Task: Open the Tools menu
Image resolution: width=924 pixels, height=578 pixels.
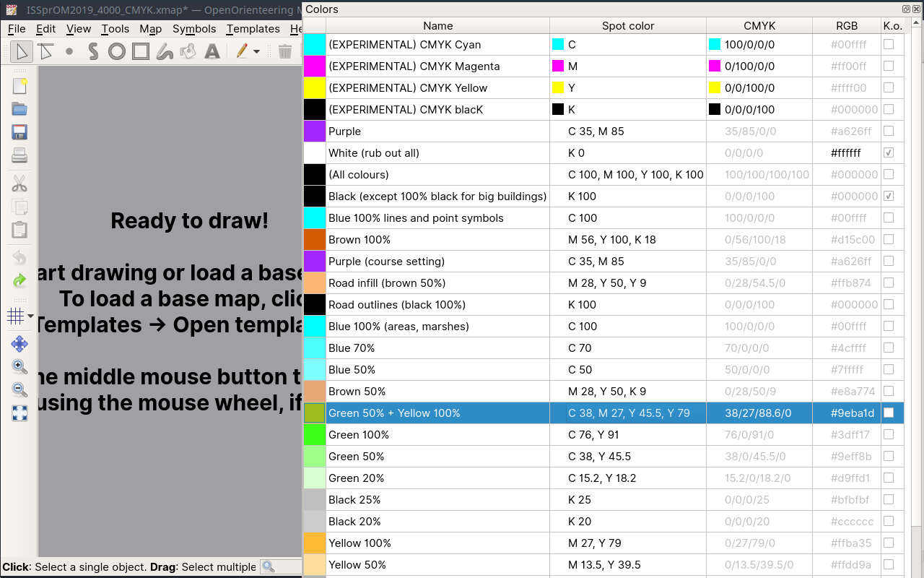Action: [115, 29]
